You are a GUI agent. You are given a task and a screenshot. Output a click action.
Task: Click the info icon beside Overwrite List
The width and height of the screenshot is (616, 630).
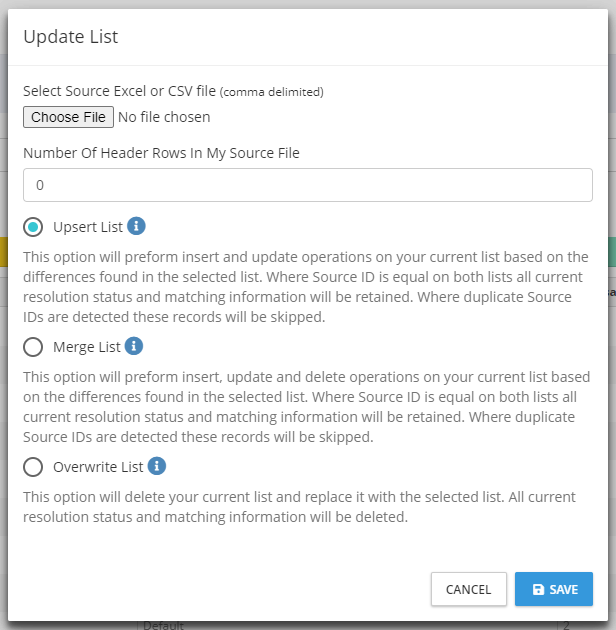pos(157,466)
